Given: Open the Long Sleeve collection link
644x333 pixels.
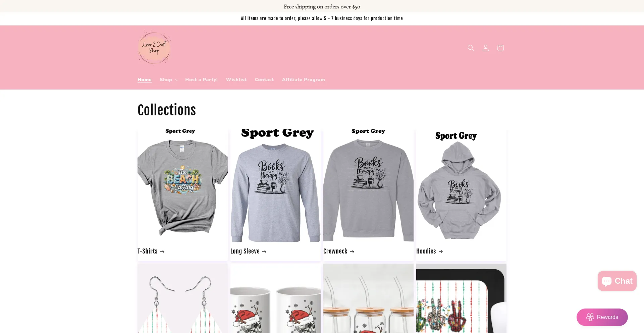Looking at the screenshot, I should (x=248, y=251).
